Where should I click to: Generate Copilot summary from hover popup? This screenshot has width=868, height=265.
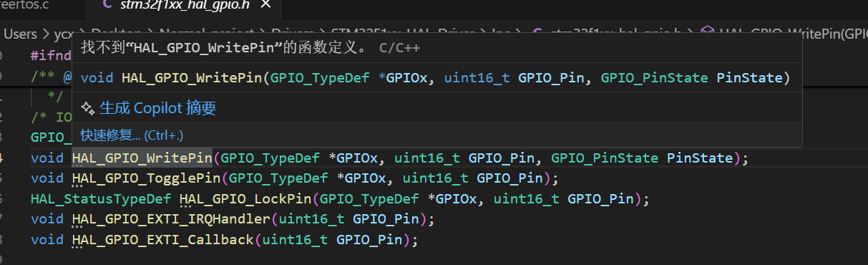click(157, 108)
